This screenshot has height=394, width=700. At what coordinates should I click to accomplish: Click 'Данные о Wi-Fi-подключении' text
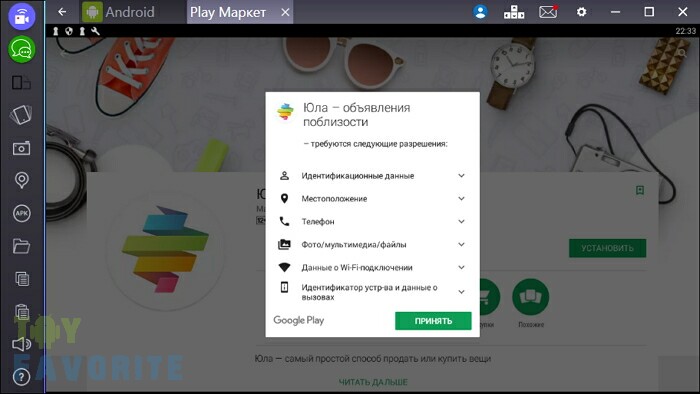pos(357,267)
